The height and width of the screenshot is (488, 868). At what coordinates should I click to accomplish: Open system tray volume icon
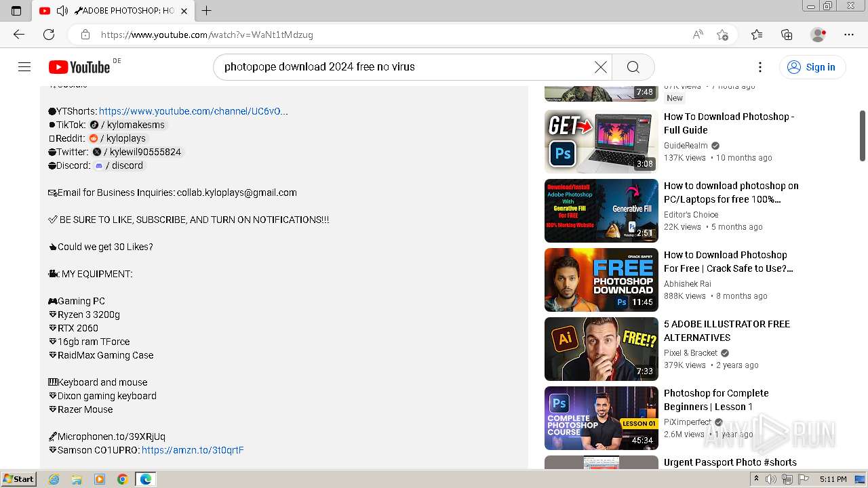[x=771, y=479]
